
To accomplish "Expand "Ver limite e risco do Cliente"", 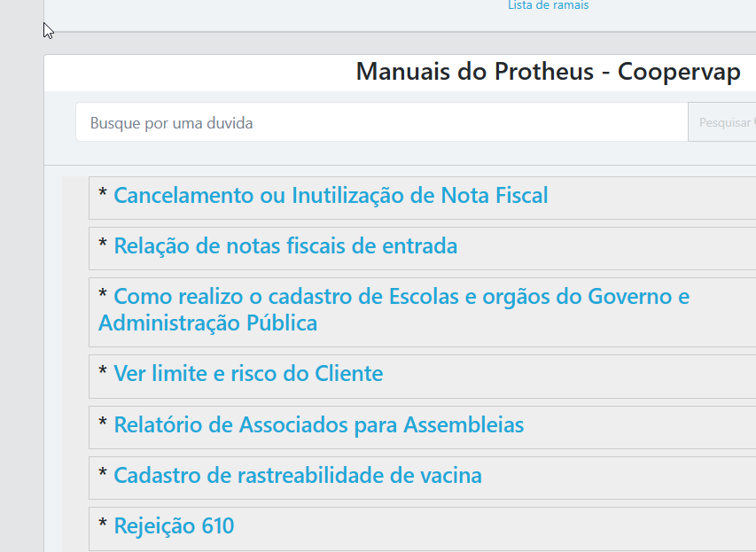I will [247, 374].
